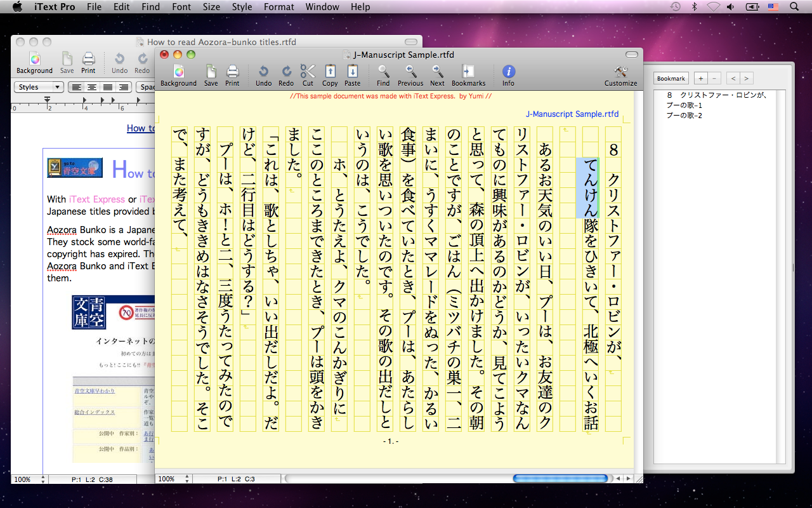The width and height of the screenshot is (812, 508).
Task: Align text left in back window
Action: pyautogui.click(x=76, y=87)
